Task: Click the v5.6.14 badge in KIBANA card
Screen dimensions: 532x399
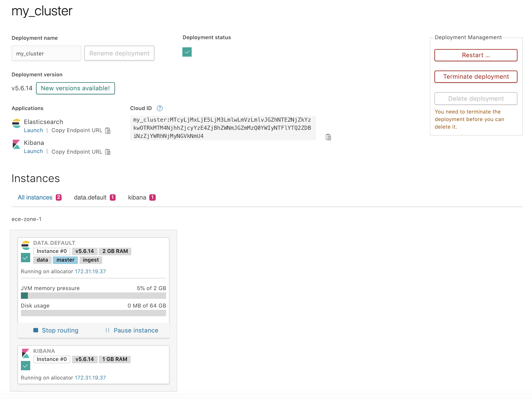Action: coord(85,359)
